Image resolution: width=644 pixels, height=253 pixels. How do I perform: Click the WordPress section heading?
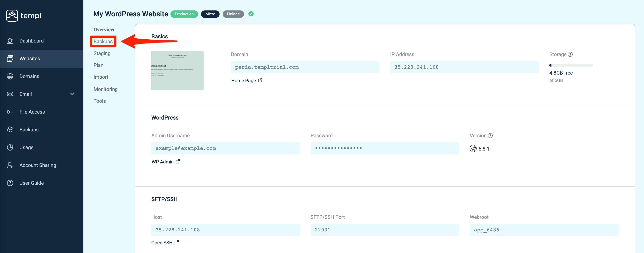[x=165, y=117]
